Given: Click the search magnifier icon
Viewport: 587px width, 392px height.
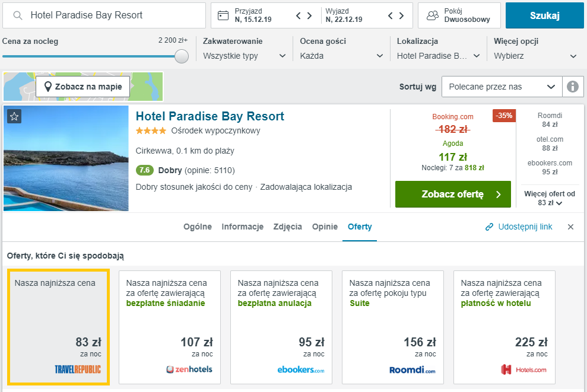Looking at the screenshot, I should [18, 15].
